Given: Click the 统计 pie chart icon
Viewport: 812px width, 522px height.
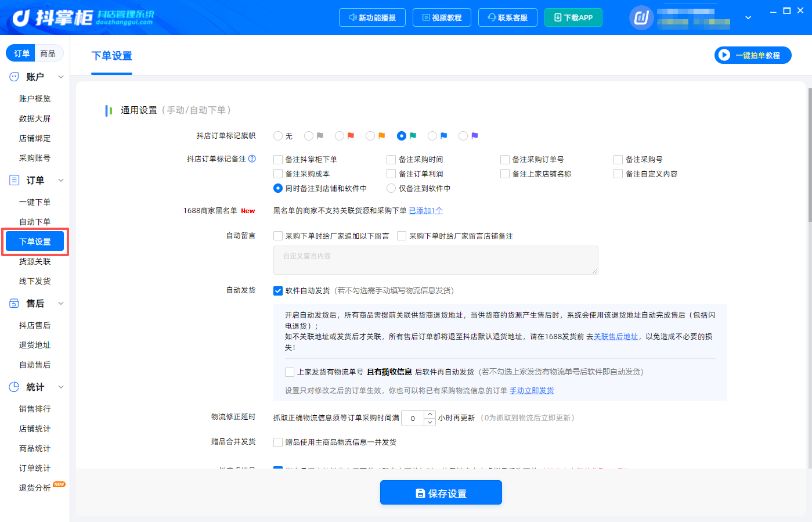Looking at the screenshot, I should (14, 387).
